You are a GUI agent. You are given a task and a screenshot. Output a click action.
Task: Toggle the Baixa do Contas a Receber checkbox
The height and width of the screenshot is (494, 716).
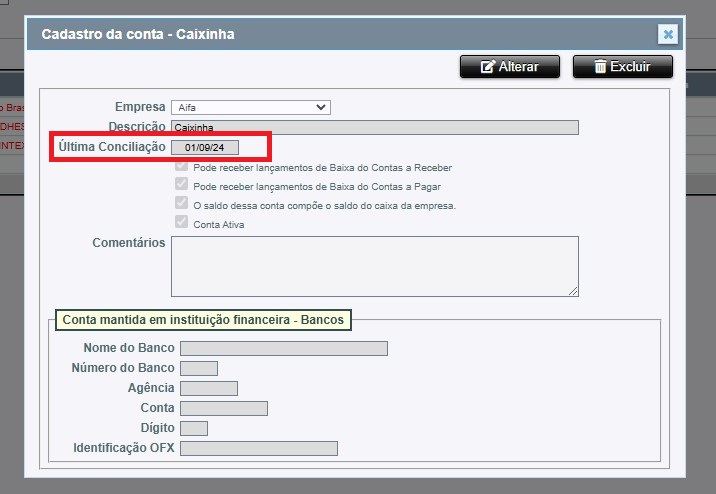pos(181,167)
